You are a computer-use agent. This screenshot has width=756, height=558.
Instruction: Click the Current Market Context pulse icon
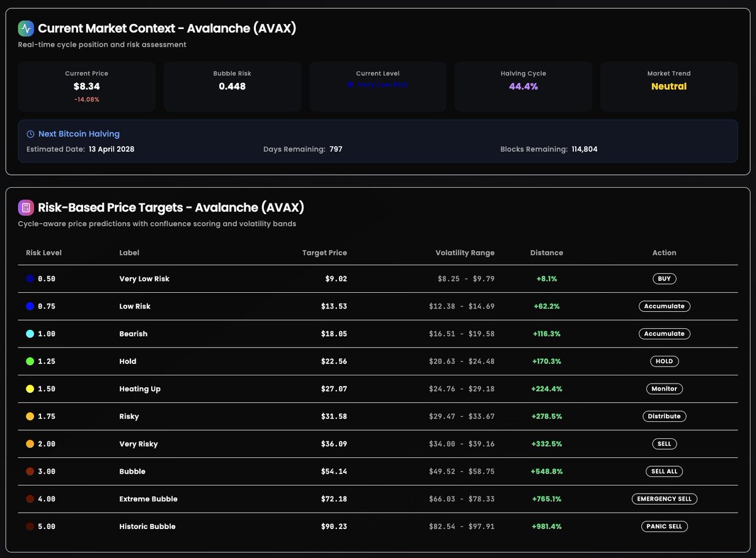click(x=26, y=28)
